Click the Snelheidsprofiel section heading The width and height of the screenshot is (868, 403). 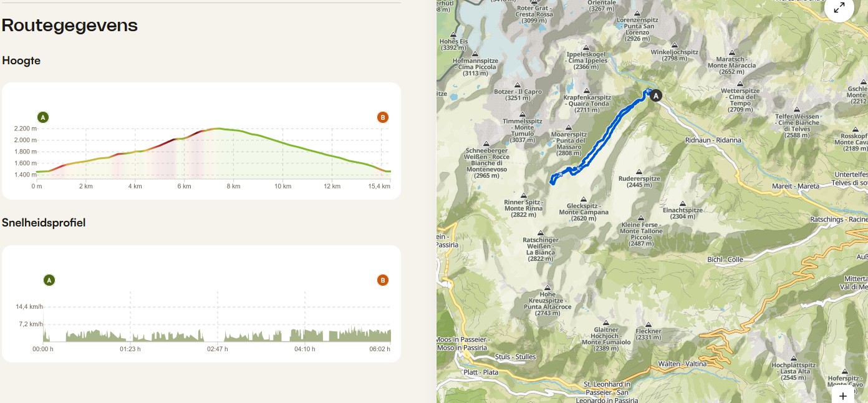[44, 223]
